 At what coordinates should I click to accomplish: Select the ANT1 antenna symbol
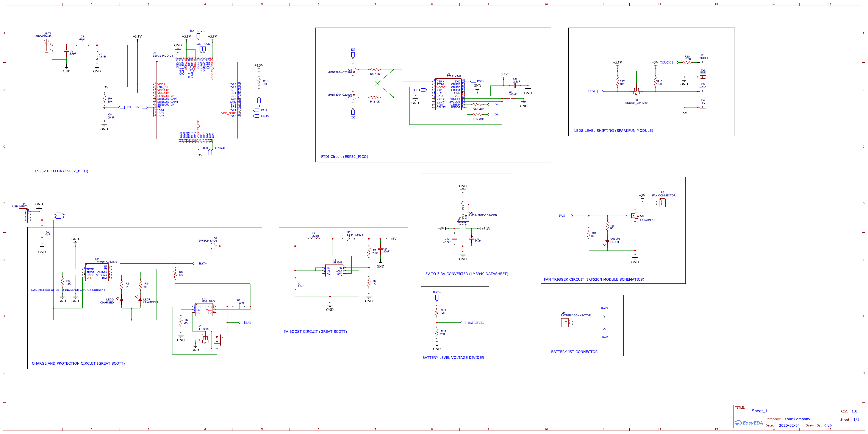coord(47,46)
